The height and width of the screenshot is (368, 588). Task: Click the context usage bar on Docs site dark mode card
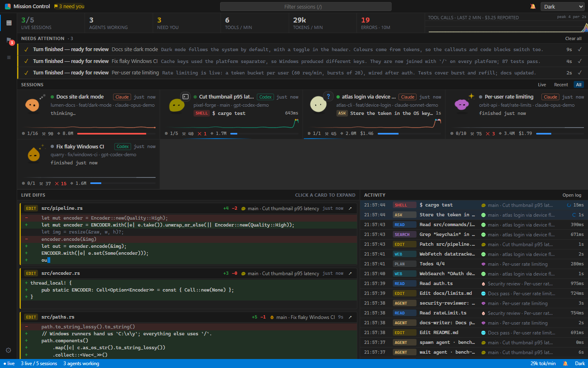tap(116, 134)
